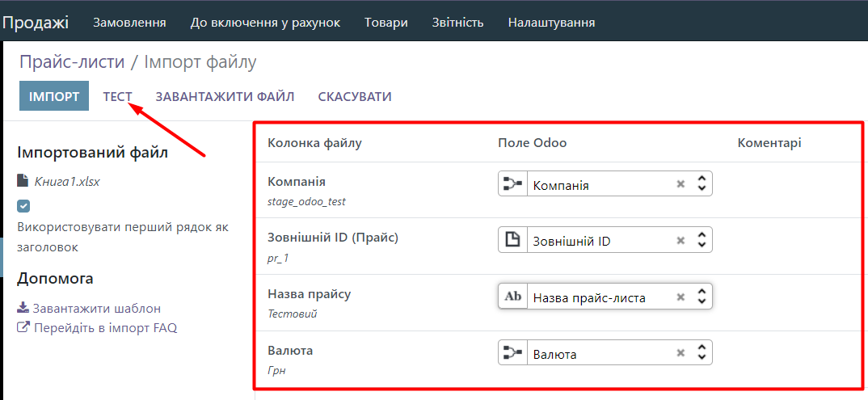Screen dimensions: 868x400
Task: Expand the Компанія field dropdown arrows
Action: [702, 184]
